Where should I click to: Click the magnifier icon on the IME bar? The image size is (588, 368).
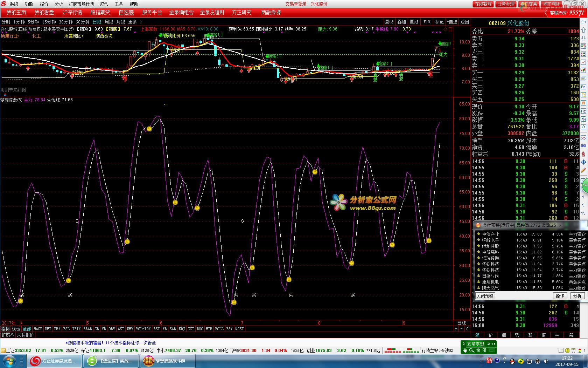(x=471, y=350)
